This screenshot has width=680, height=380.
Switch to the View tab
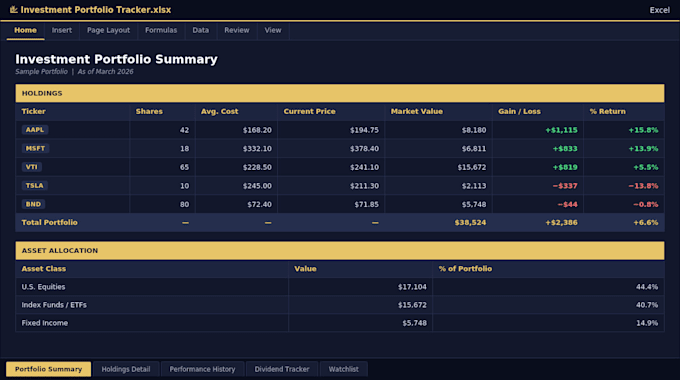(x=273, y=30)
